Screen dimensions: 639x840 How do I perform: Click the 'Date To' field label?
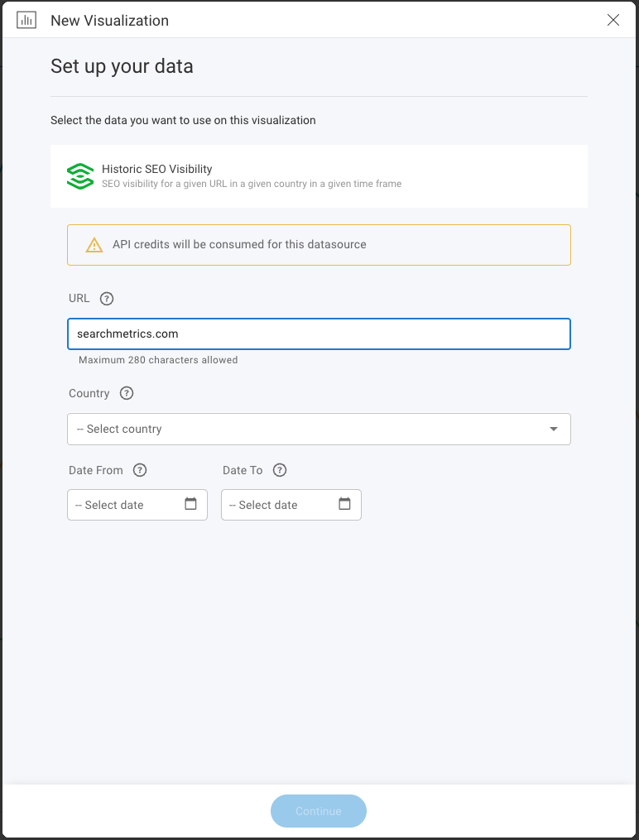(x=243, y=470)
